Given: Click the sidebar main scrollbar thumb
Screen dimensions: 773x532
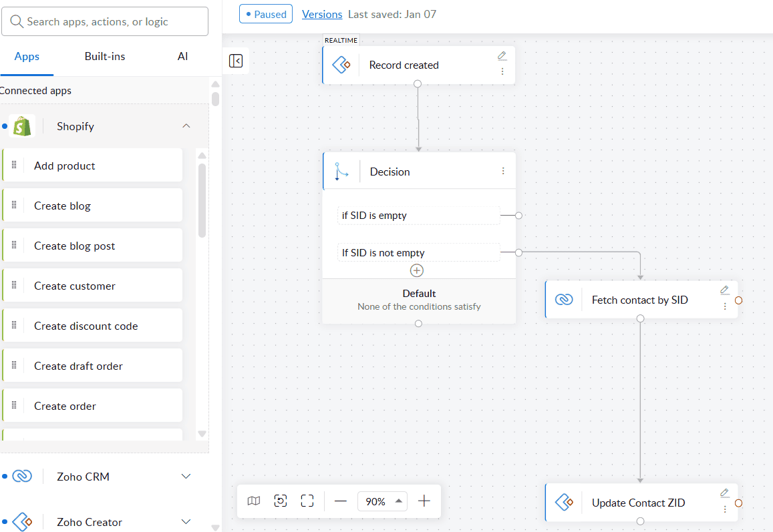Looking at the screenshot, I should coord(215,99).
